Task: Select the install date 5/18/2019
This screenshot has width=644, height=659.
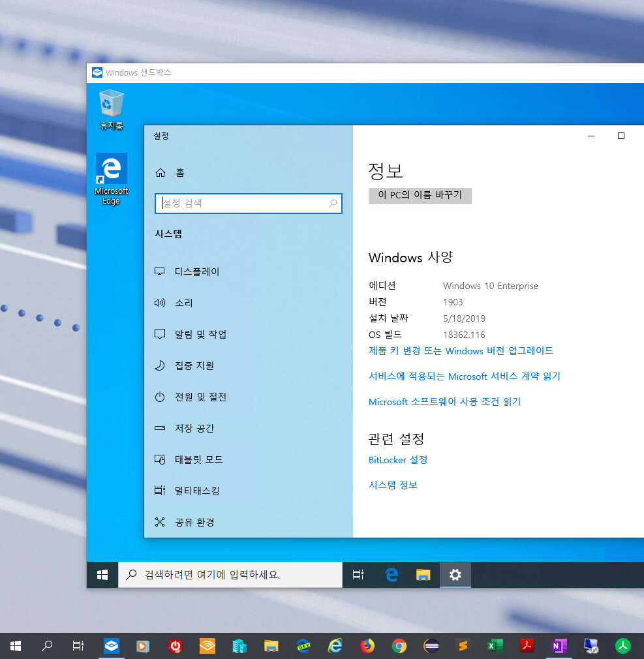Action: 464,318
